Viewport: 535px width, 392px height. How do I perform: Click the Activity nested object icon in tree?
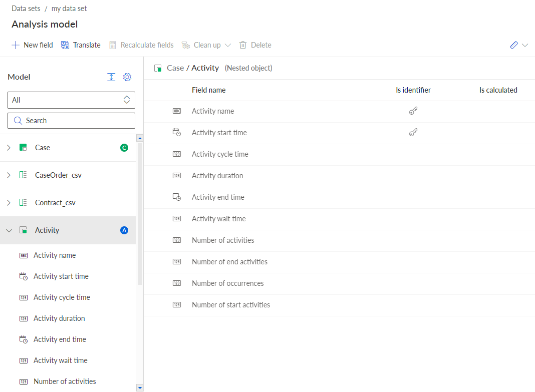pyautogui.click(x=23, y=230)
